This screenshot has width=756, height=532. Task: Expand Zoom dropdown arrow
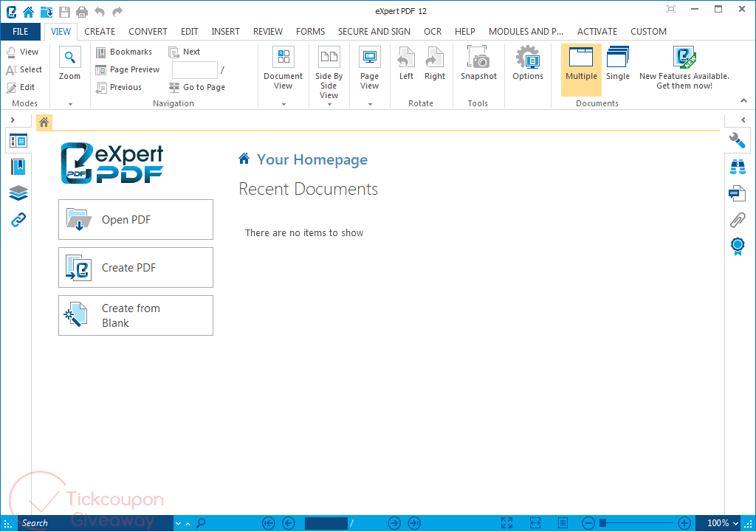pyautogui.click(x=70, y=104)
